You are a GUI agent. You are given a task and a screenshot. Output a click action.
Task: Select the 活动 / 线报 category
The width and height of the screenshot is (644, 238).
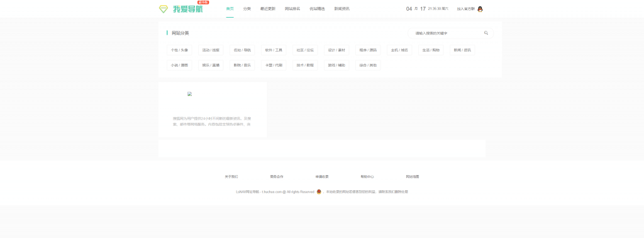click(x=211, y=50)
